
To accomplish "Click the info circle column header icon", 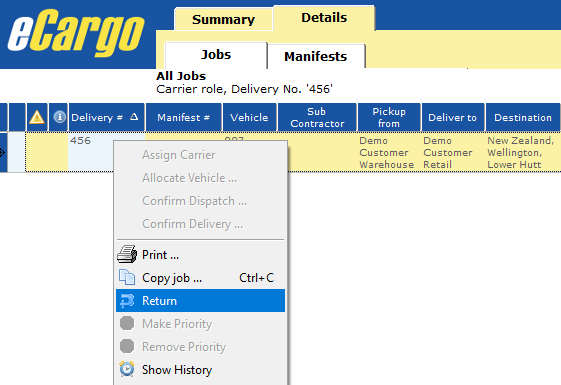I will coord(59,117).
